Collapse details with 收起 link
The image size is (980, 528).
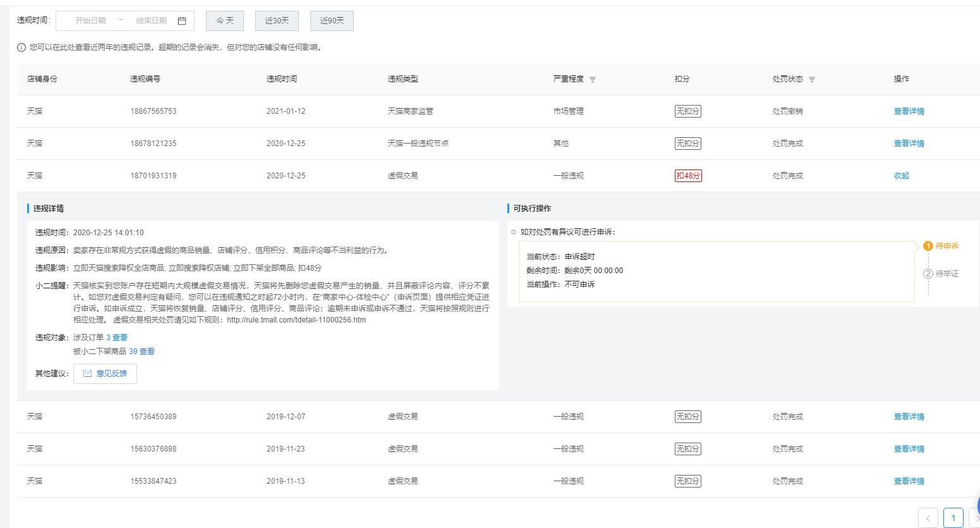pyautogui.click(x=901, y=176)
